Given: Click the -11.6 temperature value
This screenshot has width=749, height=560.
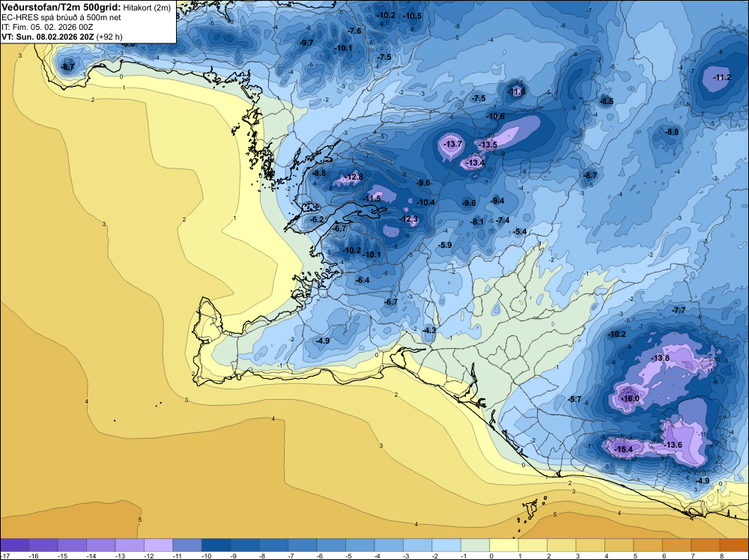Looking at the screenshot, I should (516, 91).
